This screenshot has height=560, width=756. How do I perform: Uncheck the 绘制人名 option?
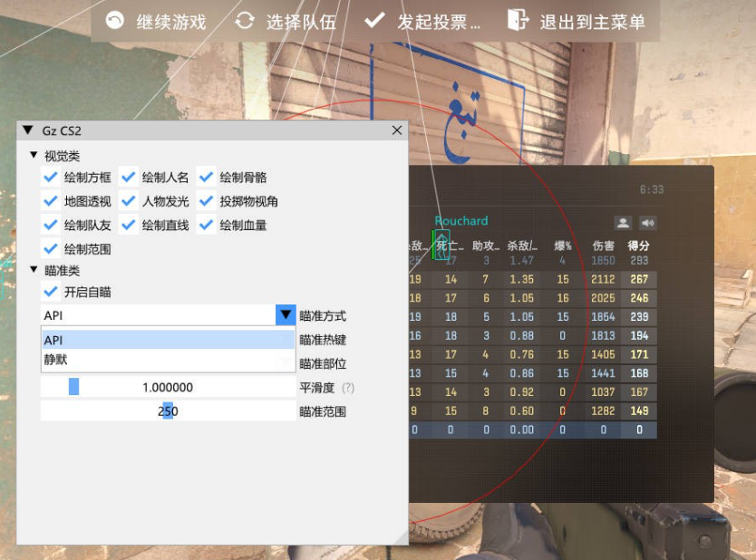pos(128,178)
